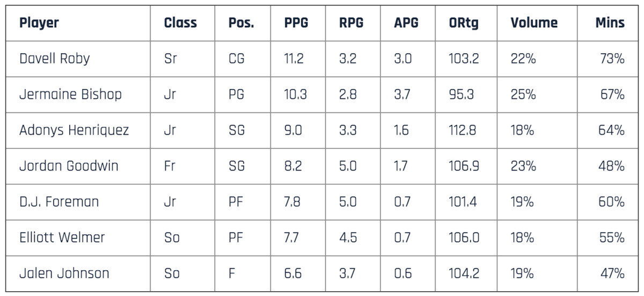Select the 73% Mins value
644x296 pixels.
click(x=612, y=59)
